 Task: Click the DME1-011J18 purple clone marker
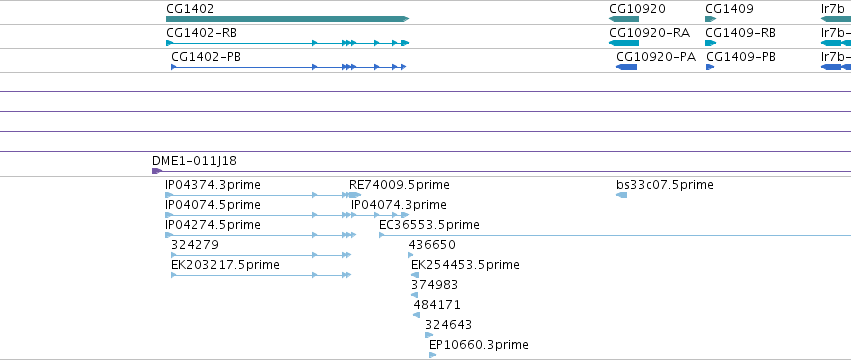tap(157, 171)
